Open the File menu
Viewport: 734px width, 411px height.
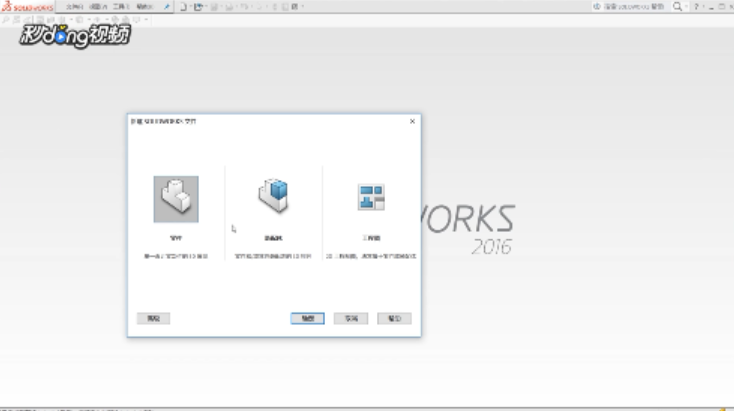pos(74,7)
